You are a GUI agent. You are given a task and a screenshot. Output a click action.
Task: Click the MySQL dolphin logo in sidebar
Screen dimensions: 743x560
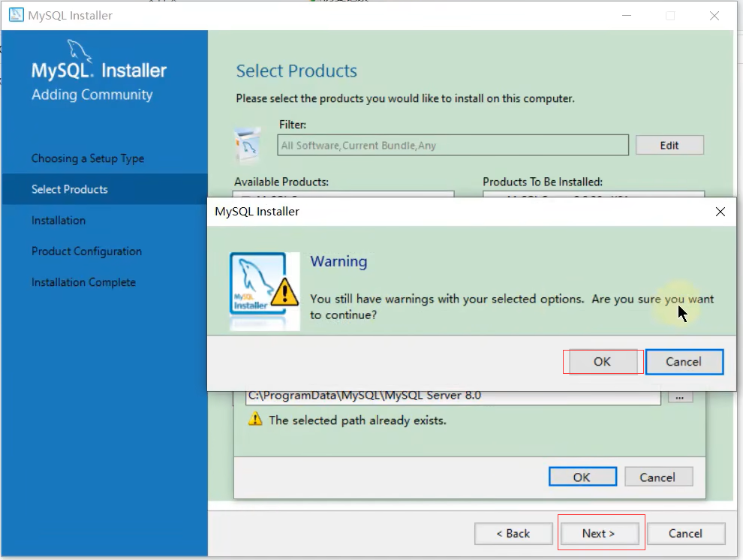(x=80, y=54)
